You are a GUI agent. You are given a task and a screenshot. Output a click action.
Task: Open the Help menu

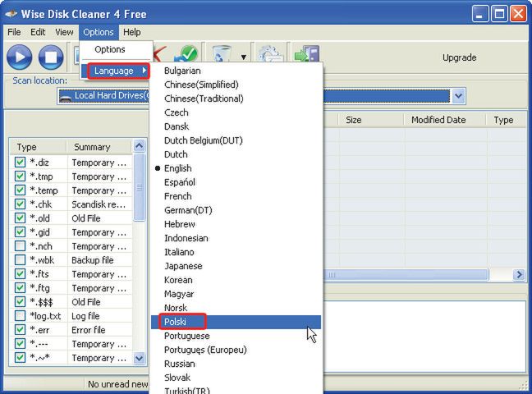(132, 32)
